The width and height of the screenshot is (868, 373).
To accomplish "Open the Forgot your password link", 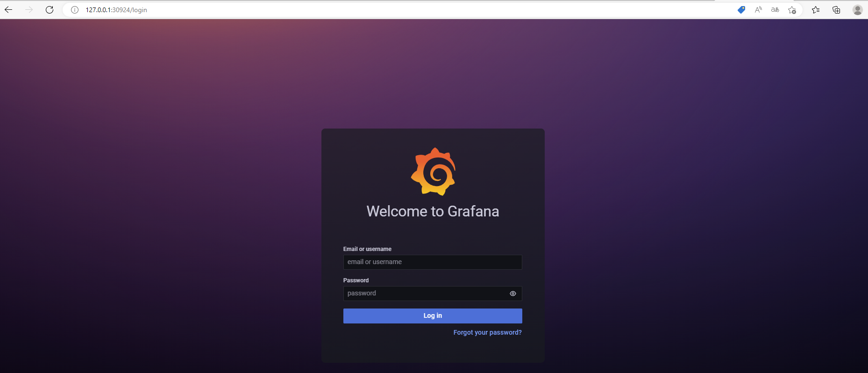I will [x=488, y=332].
